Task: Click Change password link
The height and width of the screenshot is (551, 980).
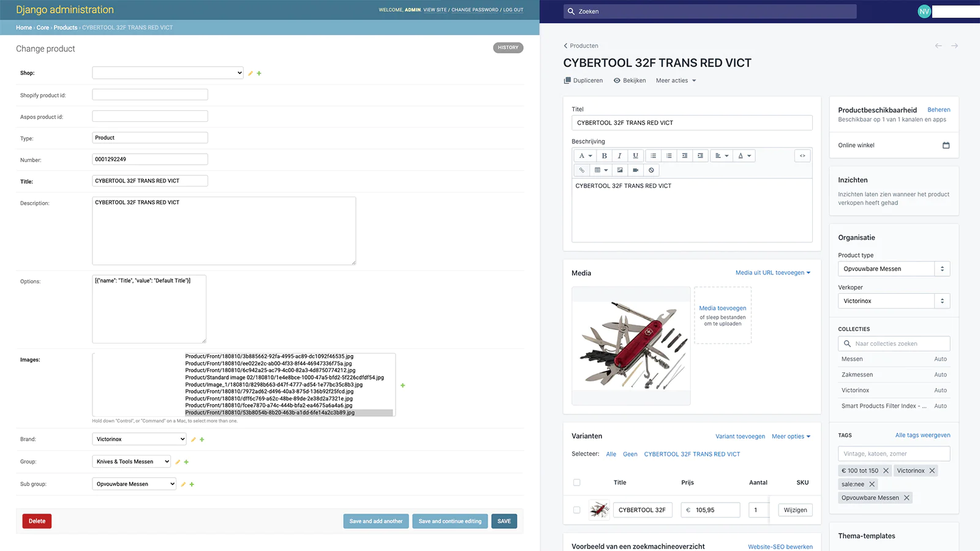Action: coord(475,10)
